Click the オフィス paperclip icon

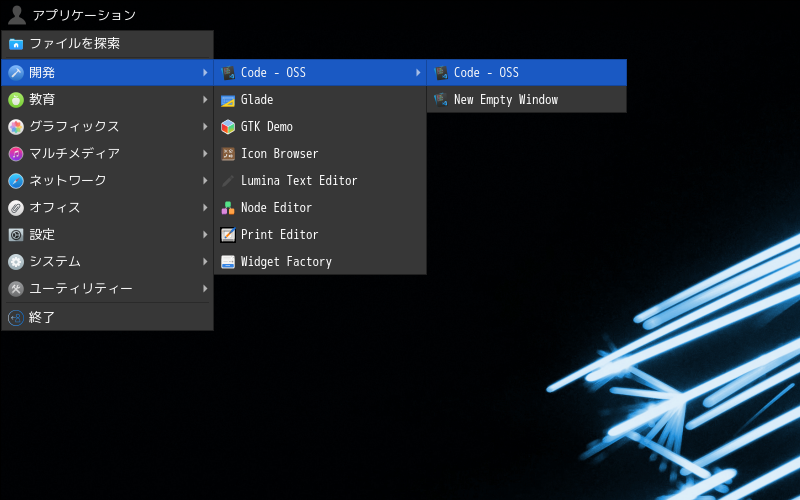pyautogui.click(x=16, y=208)
